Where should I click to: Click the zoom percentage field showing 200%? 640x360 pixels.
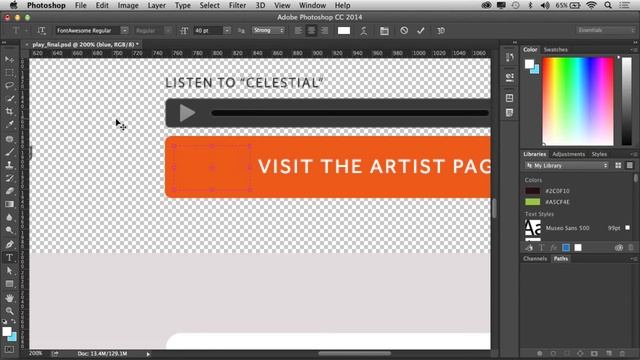coord(36,353)
